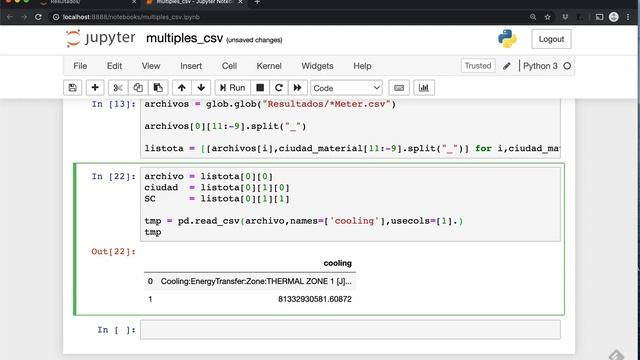Click the In [13] code cell editor
The image size is (640, 360).
[x=350, y=128]
